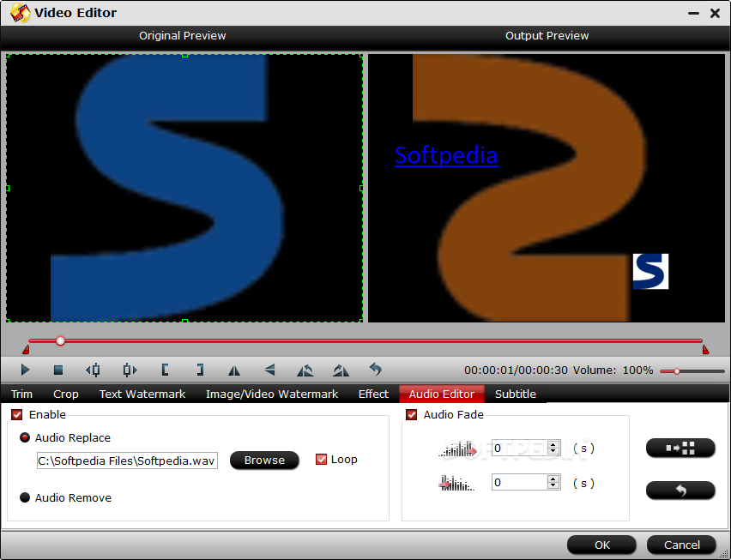This screenshot has width=731, height=560.
Task: Flip video horizontally
Action: click(x=234, y=370)
